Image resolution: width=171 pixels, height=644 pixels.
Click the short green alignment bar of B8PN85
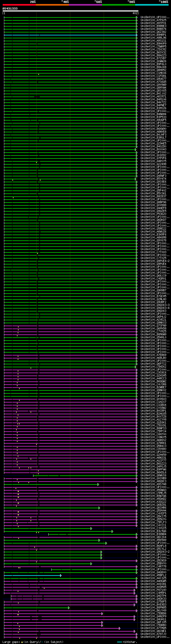(x=37, y=608)
